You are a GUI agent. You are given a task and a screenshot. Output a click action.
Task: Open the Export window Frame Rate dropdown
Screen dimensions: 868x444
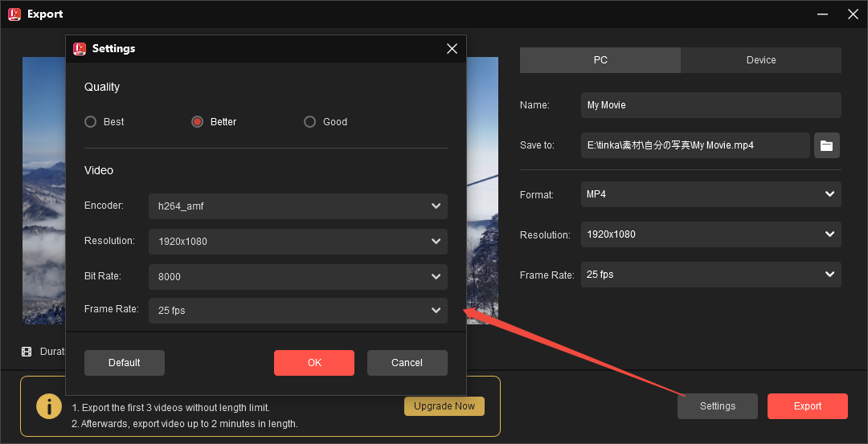pyautogui.click(x=710, y=275)
